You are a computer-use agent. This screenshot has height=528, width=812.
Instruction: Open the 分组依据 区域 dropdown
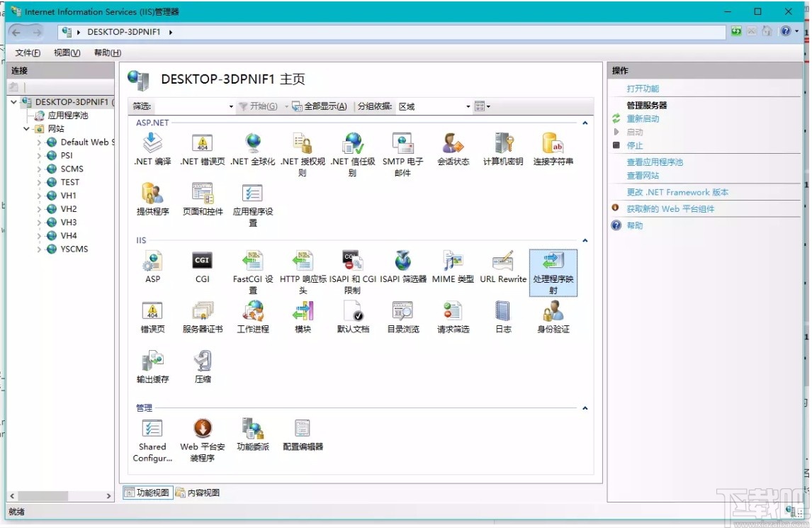point(467,106)
